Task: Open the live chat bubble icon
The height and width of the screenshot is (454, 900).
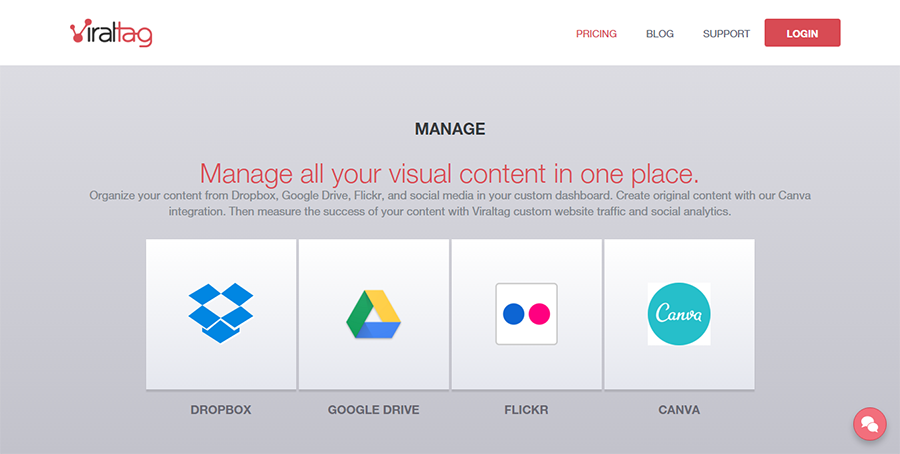Action: [x=870, y=424]
